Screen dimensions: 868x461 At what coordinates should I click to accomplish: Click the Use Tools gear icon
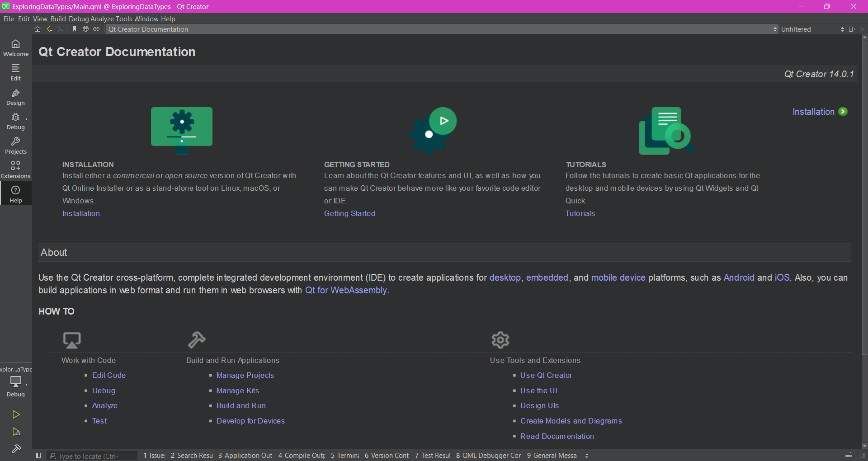point(500,340)
